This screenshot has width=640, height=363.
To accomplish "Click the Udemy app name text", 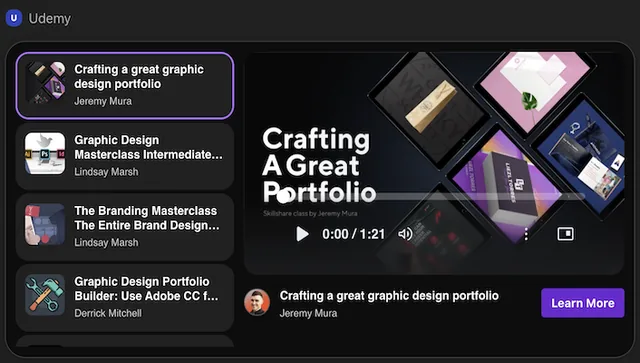I will coord(49,19).
